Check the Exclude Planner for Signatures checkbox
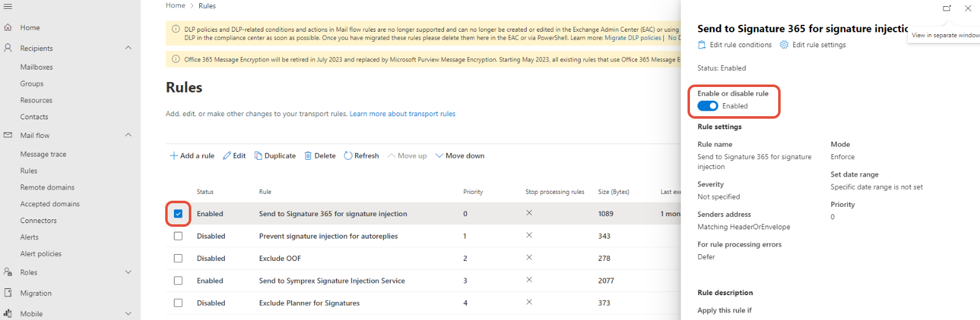 coord(178,303)
